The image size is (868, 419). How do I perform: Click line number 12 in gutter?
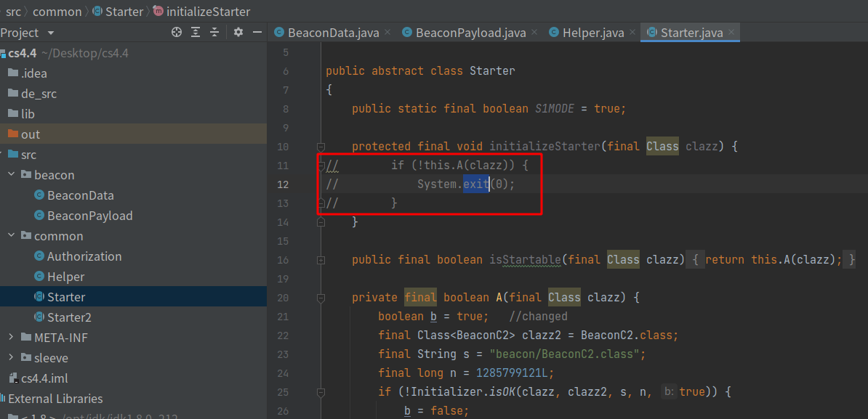click(x=282, y=184)
